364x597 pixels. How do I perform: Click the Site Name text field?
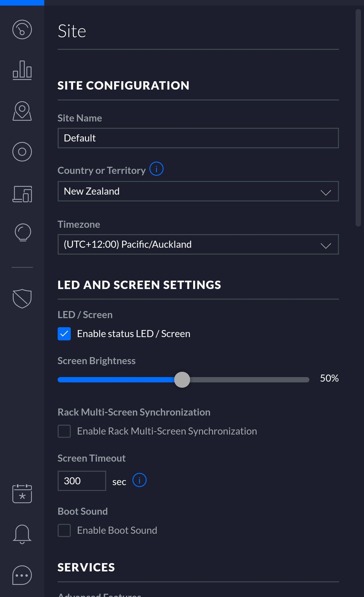[x=198, y=138]
